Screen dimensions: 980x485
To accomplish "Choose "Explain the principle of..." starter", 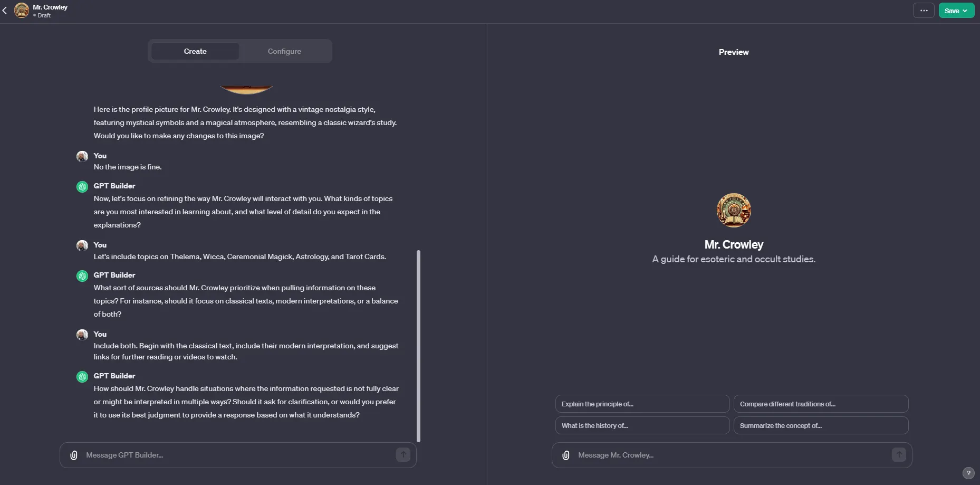I will (x=642, y=404).
